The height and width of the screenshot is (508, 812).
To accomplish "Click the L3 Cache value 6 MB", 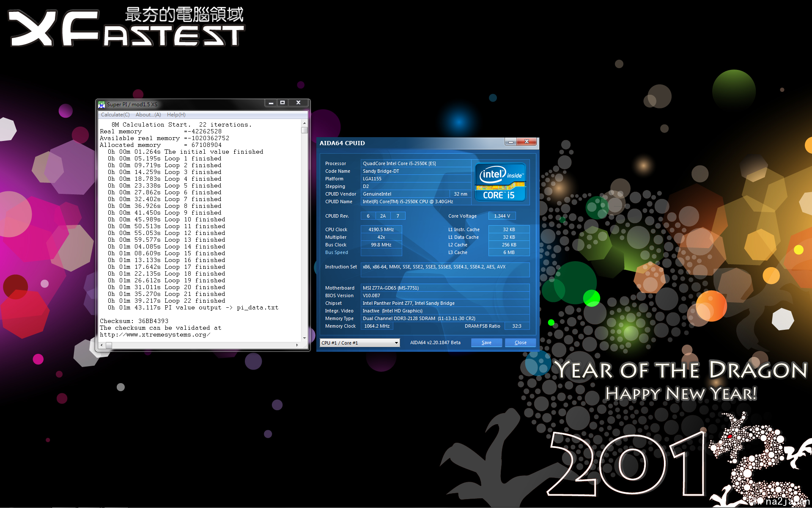I will (509, 252).
